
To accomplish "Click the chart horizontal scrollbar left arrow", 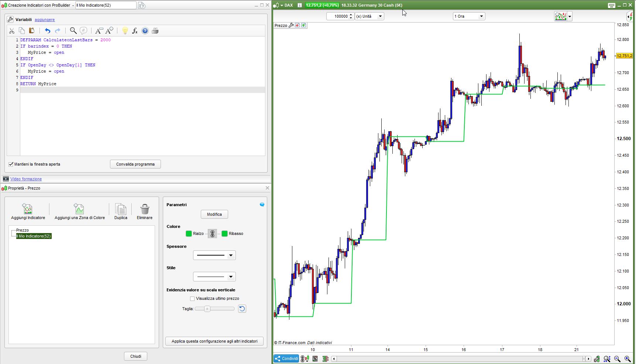I will (x=334, y=359).
